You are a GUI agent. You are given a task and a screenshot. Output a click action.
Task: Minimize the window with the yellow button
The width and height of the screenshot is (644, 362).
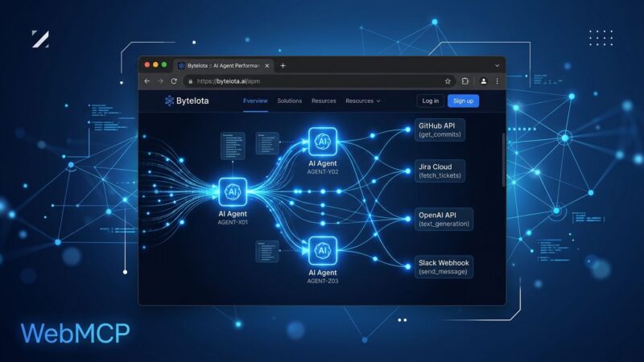click(x=155, y=65)
